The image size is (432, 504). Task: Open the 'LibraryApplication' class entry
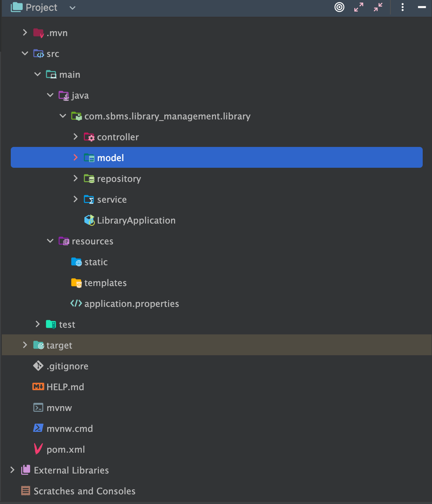pyautogui.click(x=136, y=221)
